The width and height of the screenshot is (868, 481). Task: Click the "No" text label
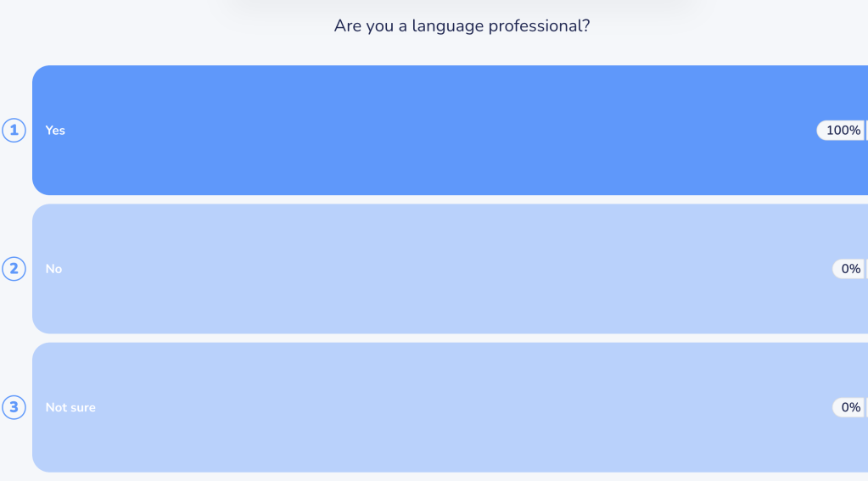tap(53, 269)
